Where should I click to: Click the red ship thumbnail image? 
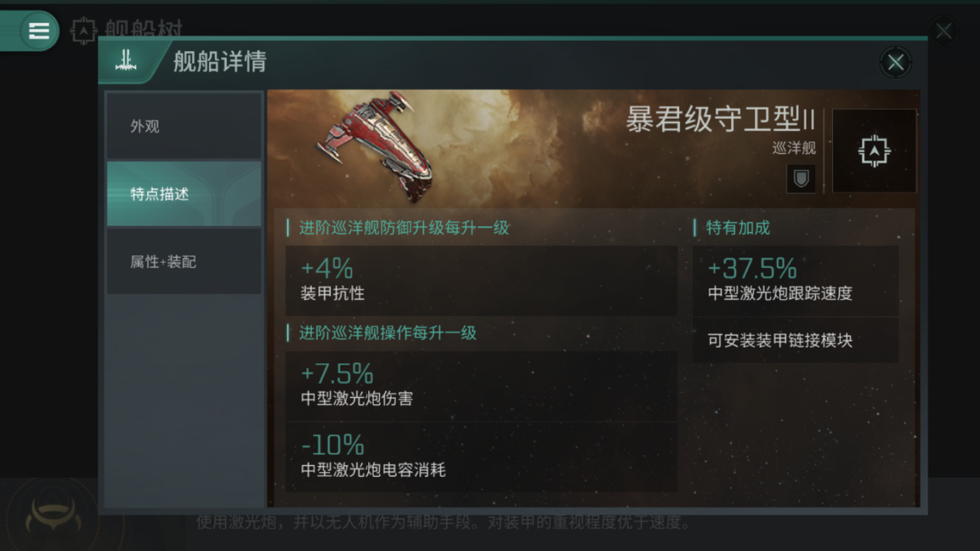coord(376,145)
